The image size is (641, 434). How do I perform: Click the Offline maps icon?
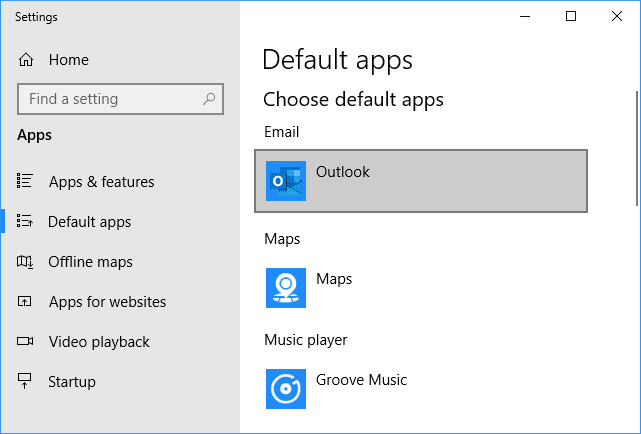[25, 261]
